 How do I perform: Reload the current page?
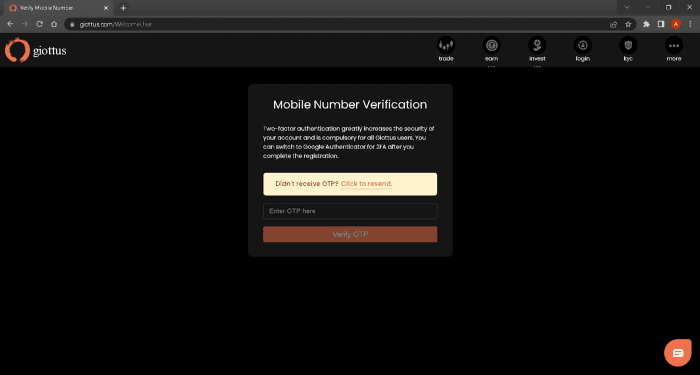[x=39, y=24]
